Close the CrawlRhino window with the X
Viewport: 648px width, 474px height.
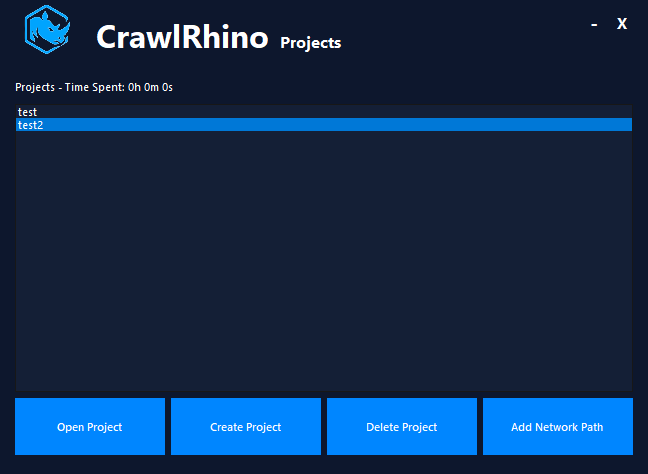(x=622, y=24)
